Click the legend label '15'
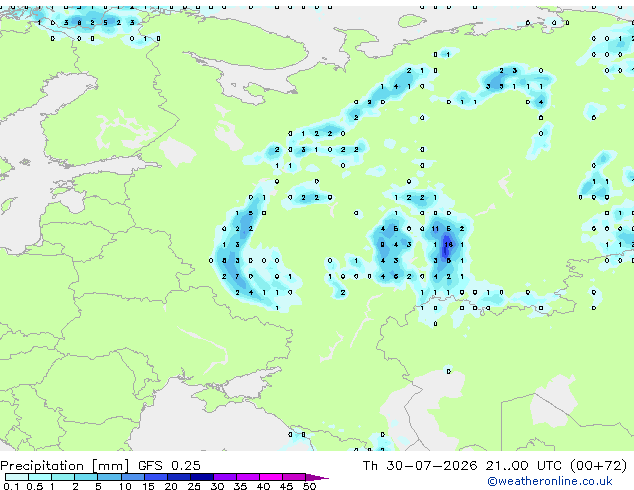Viewport: 634px width, 490px height. [148, 486]
